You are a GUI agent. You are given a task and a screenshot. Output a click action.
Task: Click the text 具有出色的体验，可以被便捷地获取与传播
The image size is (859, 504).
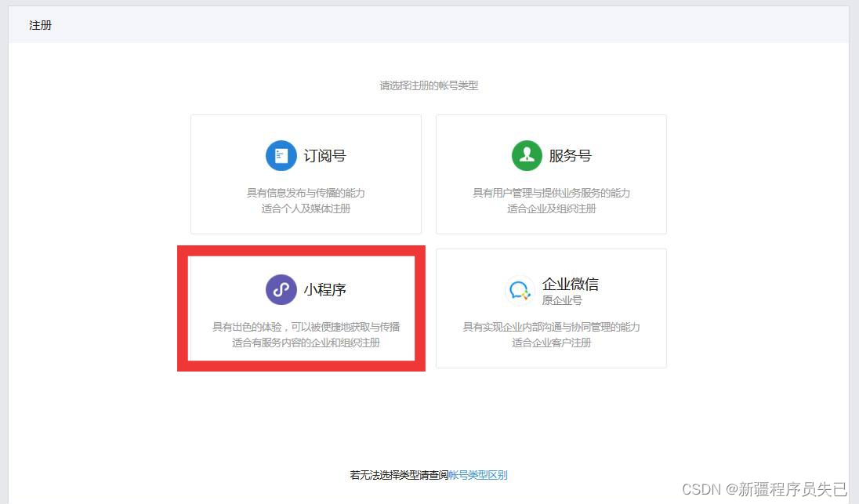click(306, 327)
